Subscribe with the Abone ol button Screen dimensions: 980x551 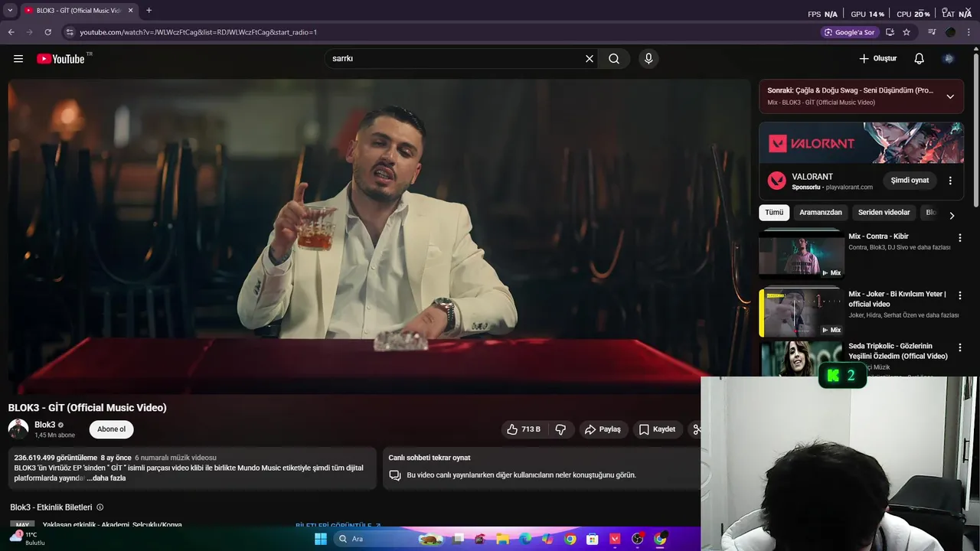click(x=111, y=429)
